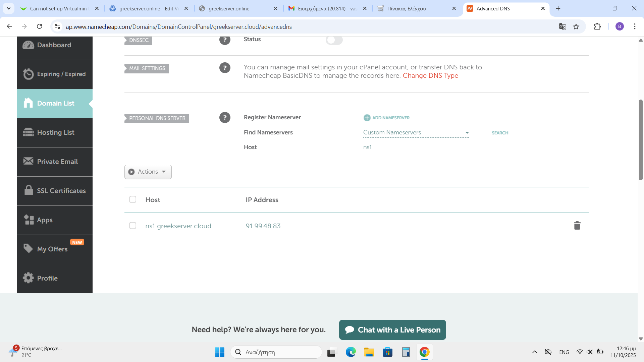Click Chat with a Live Person button
The width and height of the screenshot is (644, 362).
[392, 330]
